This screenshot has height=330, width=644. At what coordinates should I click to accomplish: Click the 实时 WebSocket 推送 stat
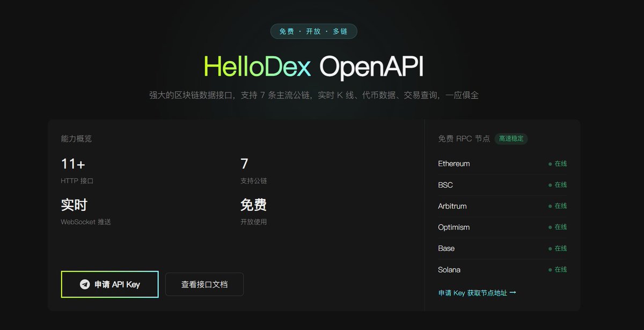(x=86, y=211)
